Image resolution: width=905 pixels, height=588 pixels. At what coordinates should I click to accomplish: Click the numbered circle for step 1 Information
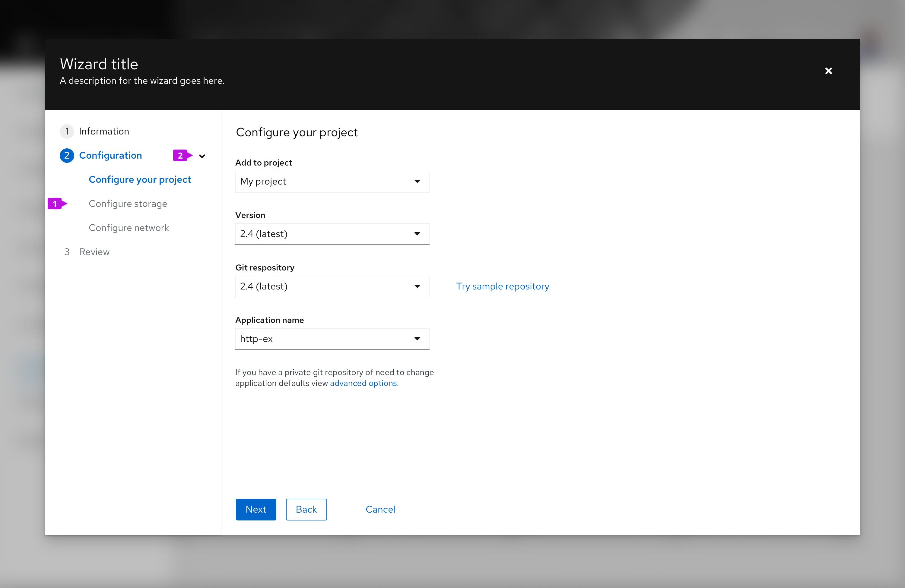[67, 131]
